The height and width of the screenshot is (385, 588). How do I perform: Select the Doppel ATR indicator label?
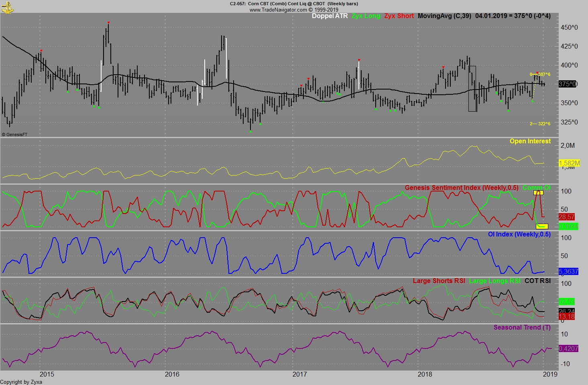[x=330, y=16]
